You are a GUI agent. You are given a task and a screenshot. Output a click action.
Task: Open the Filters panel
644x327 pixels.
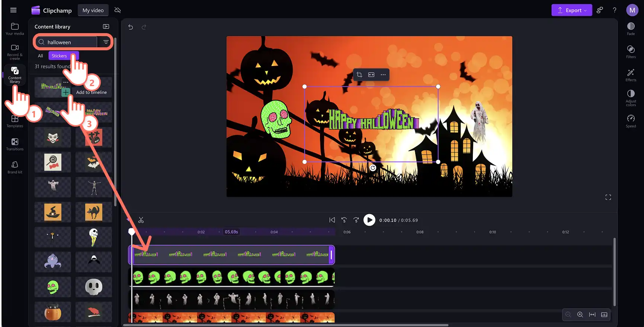click(631, 52)
